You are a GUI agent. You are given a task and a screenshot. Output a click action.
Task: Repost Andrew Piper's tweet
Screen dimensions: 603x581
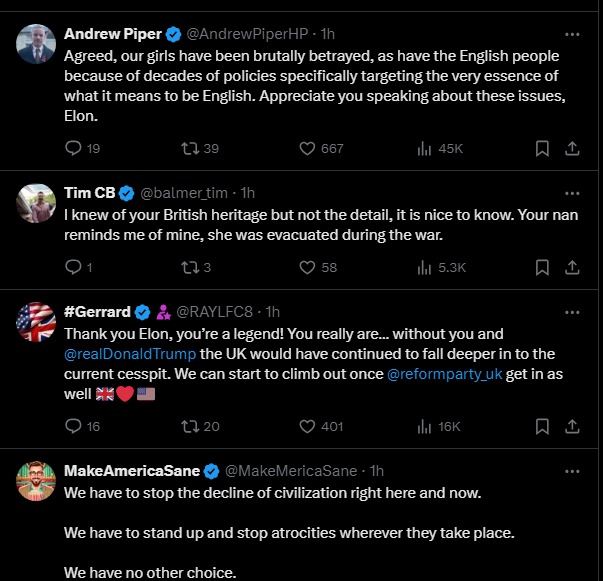(186, 148)
